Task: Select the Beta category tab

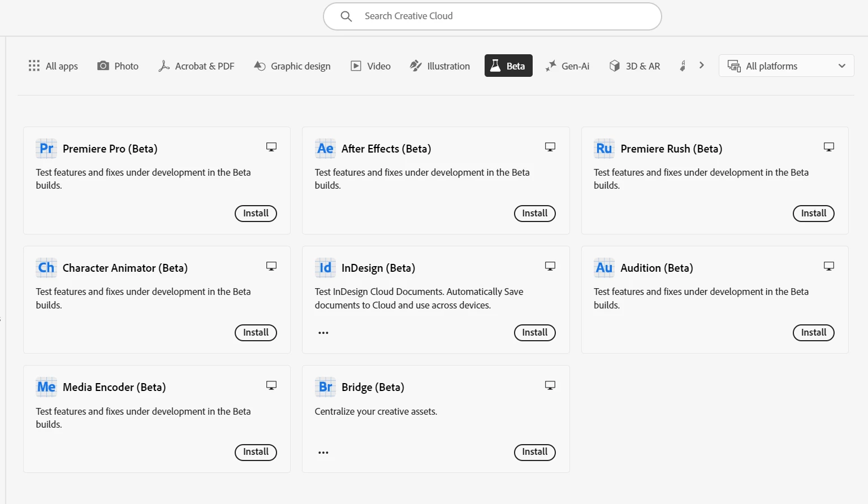Action: pyautogui.click(x=508, y=66)
